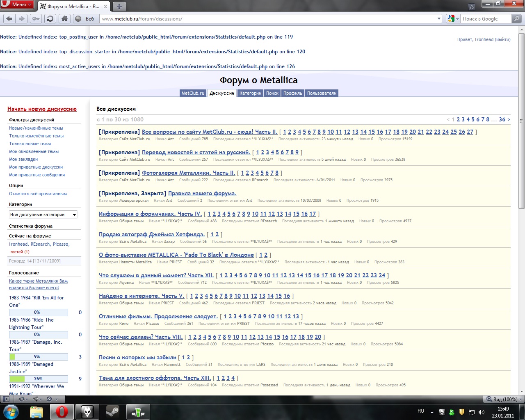This screenshot has height=420, width=525.
Task: Open foobar2000 from the taskbar
Action: tap(87, 411)
